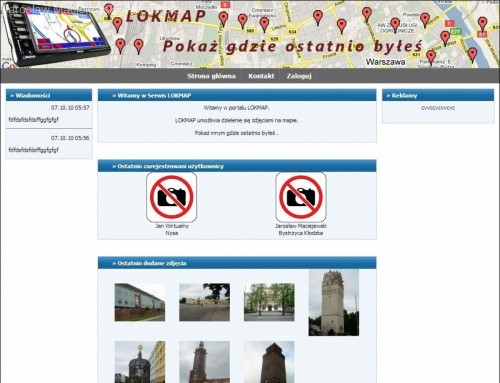Click Bystrzyca Kłodzka location text
Image resolution: width=500 pixels, height=383 pixels.
tap(301, 233)
